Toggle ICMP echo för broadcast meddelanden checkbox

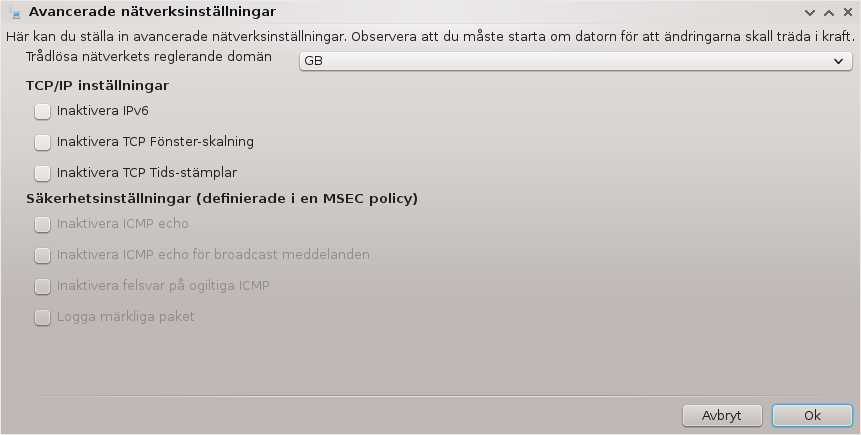coord(42,255)
